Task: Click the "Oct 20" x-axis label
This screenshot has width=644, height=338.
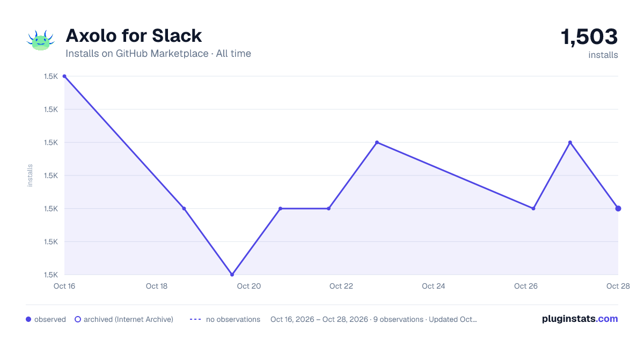Action: (249, 286)
